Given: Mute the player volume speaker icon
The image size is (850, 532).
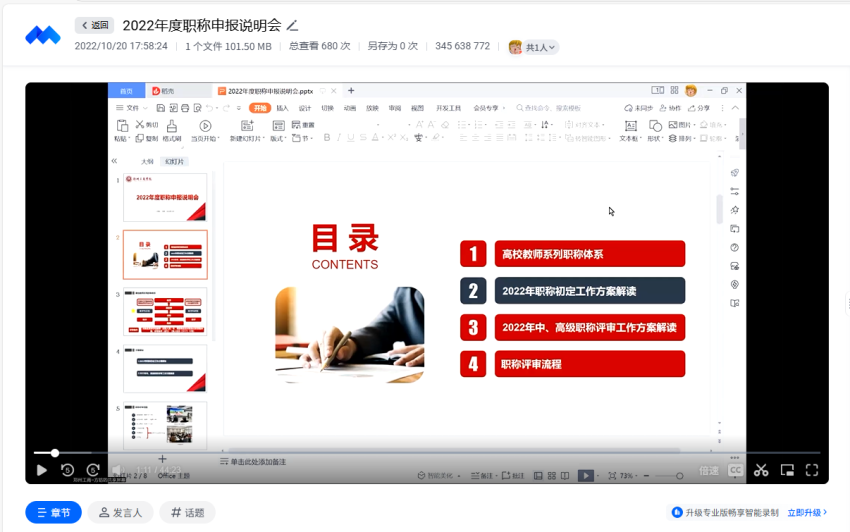Looking at the screenshot, I should coord(117,470).
